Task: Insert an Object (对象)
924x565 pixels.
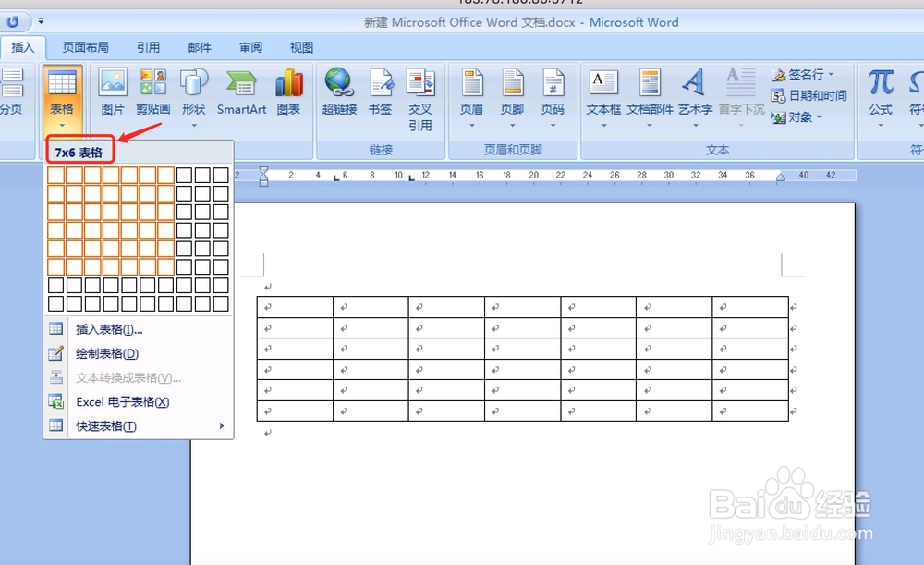Action: 796,117
